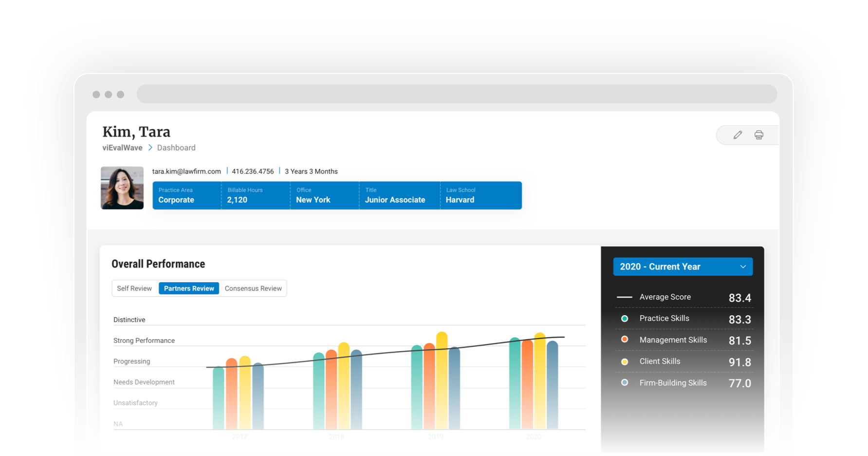868x456 pixels.
Task: Click the chevron on the year selector
Action: coord(743,266)
